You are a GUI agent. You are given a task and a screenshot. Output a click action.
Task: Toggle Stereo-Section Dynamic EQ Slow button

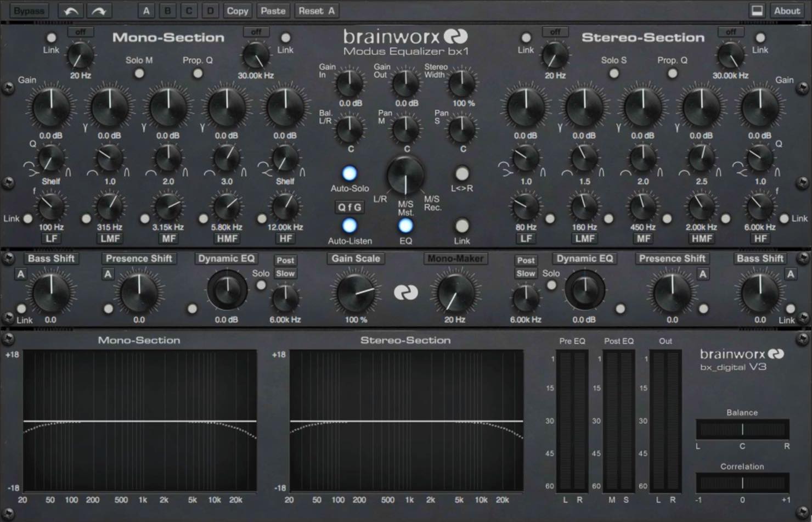coord(526,273)
